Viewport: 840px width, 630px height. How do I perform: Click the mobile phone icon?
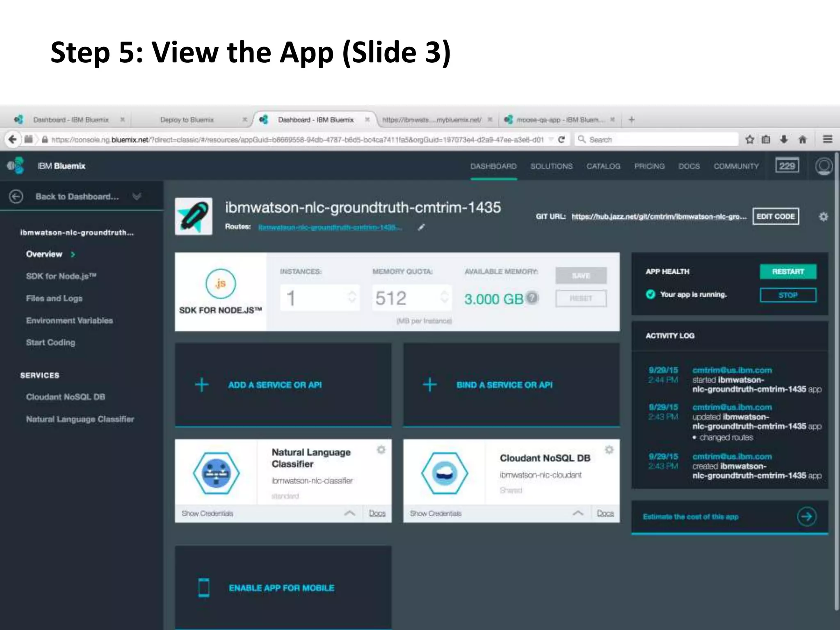[204, 588]
